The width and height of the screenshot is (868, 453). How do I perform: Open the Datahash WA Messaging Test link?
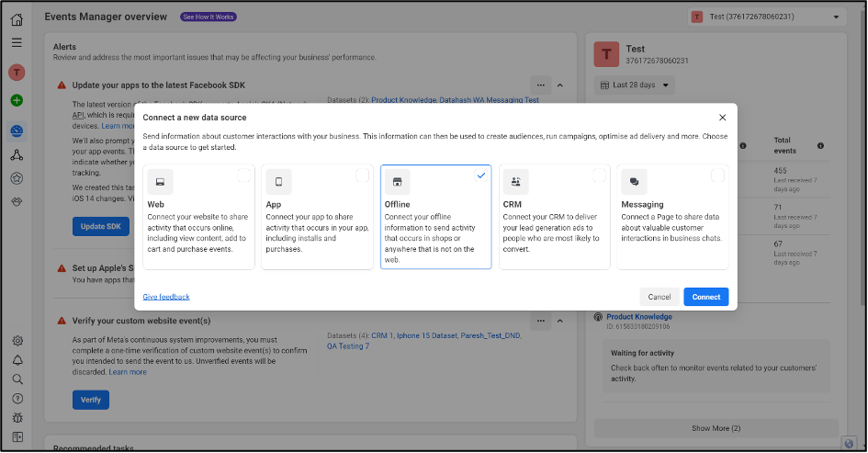click(490, 100)
